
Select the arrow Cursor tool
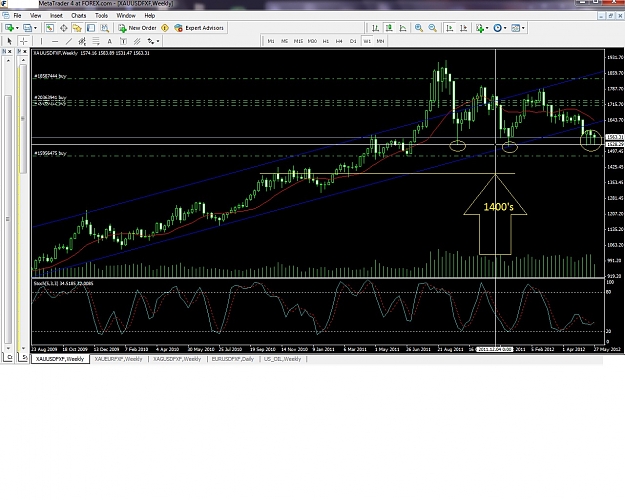(x=10, y=41)
